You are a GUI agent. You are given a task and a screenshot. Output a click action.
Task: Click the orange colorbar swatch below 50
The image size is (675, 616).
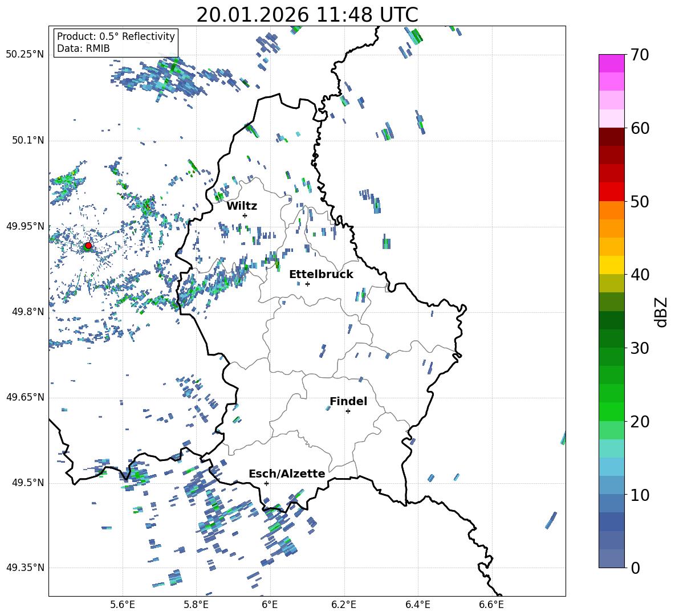[611, 210]
